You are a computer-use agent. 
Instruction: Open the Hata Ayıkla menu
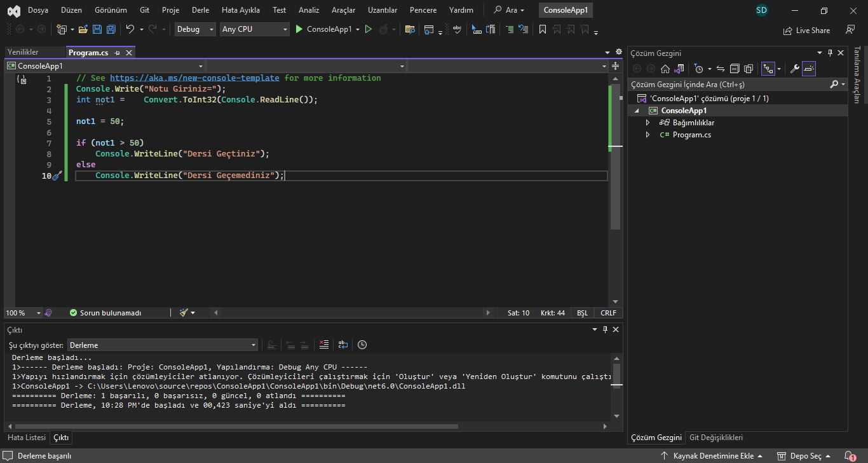click(x=240, y=10)
